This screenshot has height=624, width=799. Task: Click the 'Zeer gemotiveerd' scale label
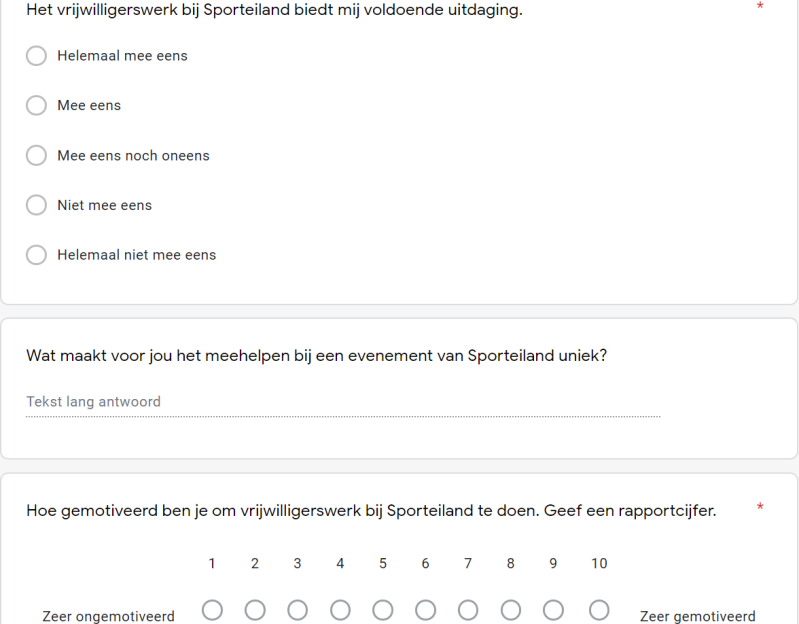coord(698,616)
